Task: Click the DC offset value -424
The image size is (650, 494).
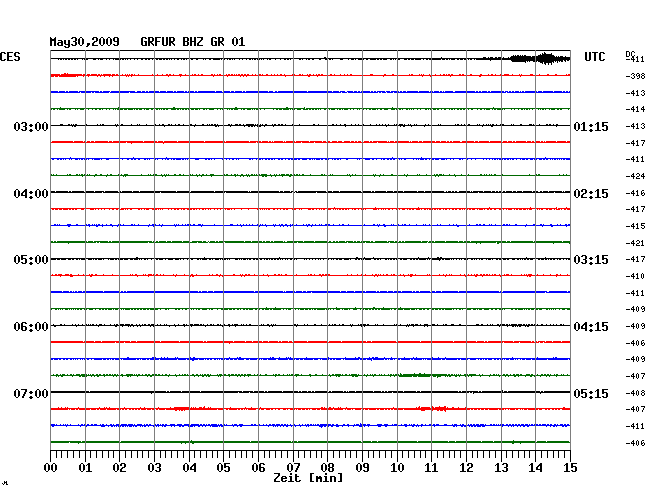Action: tap(635, 176)
